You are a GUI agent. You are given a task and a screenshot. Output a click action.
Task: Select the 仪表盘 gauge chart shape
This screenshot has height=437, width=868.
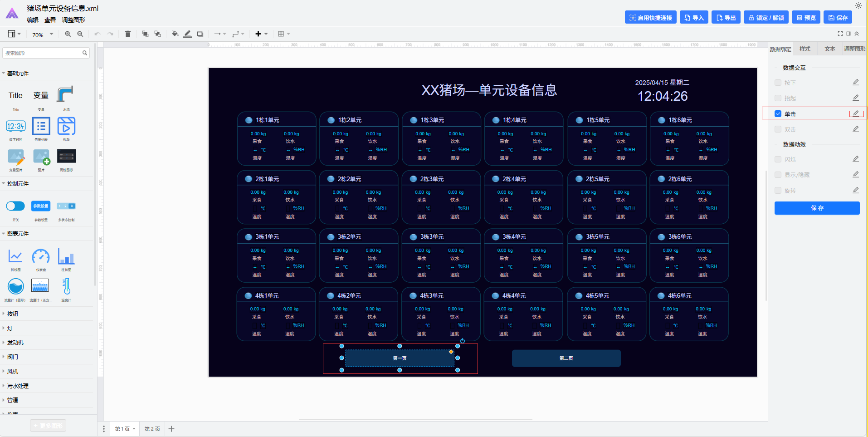coord(41,257)
